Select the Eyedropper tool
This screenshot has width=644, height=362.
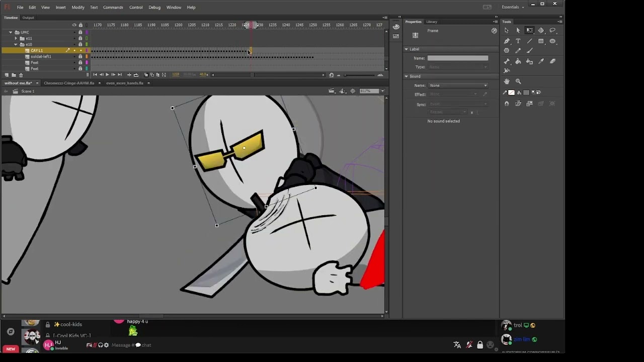click(541, 61)
